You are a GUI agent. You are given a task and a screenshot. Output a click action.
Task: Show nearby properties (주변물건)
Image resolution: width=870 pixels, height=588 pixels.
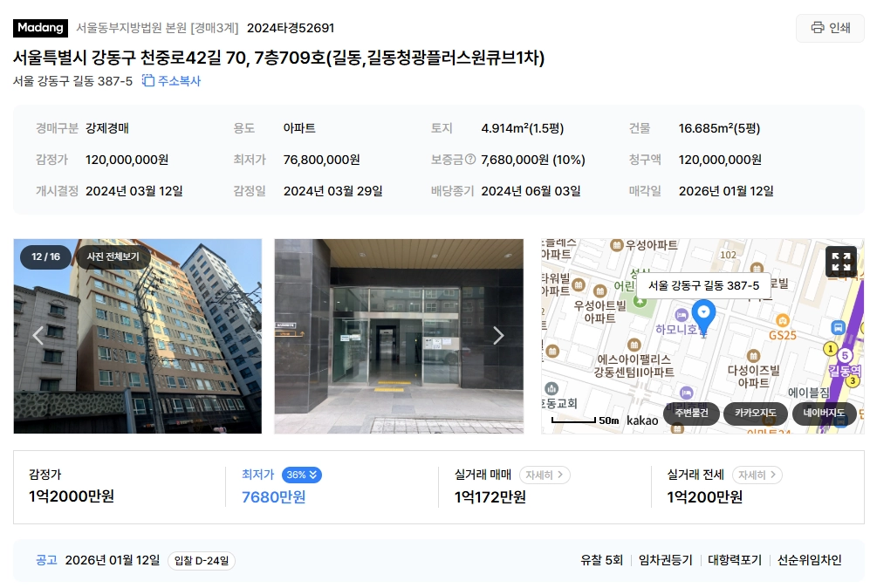tap(691, 414)
